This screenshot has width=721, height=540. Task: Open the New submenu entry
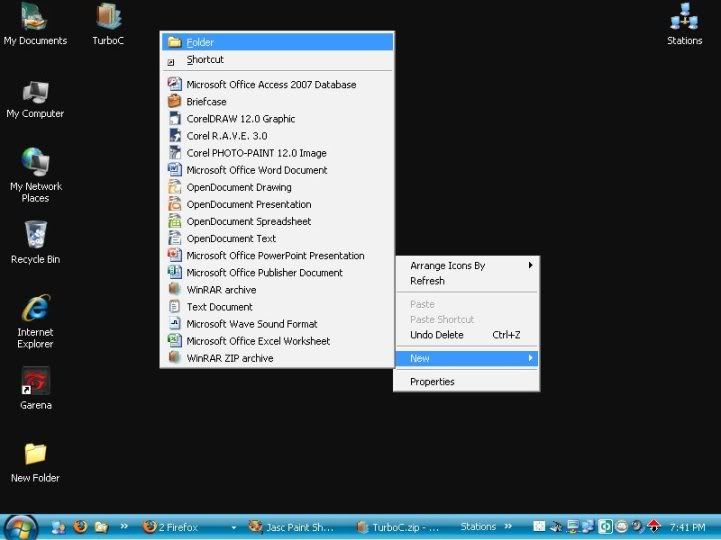[x=467, y=358]
